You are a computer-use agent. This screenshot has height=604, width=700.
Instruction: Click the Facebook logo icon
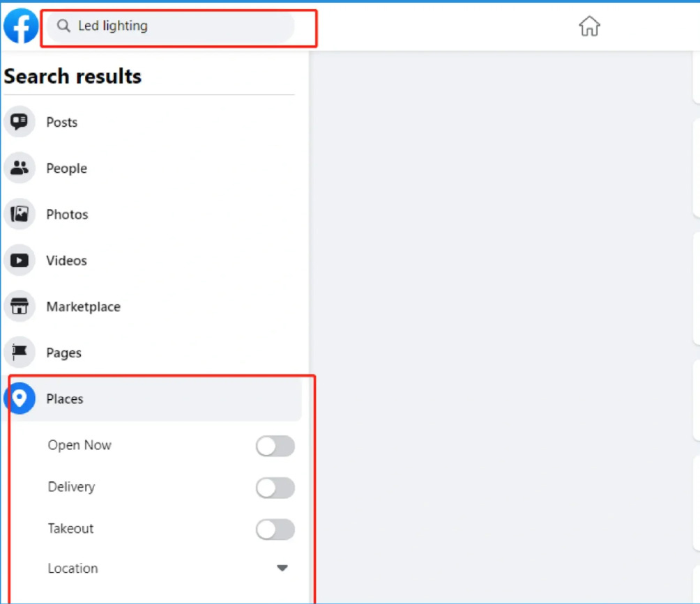coord(20,26)
